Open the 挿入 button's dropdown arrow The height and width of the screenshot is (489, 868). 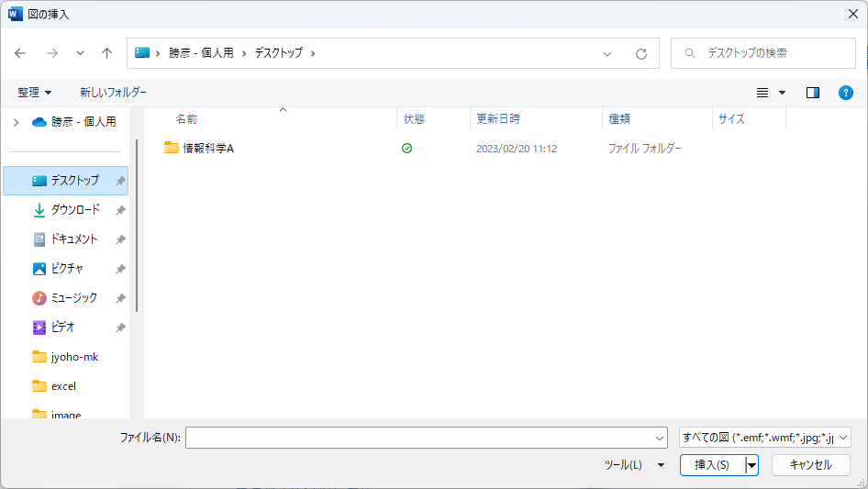[x=752, y=465]
